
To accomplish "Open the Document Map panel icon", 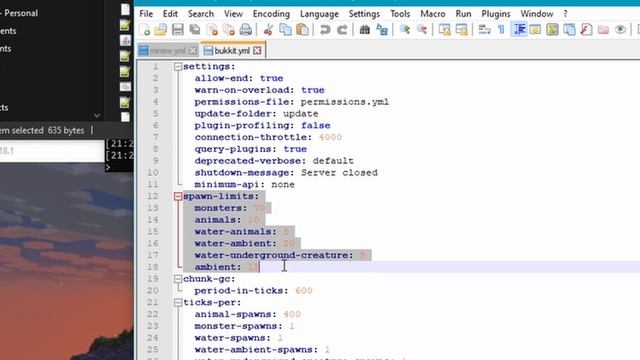I will (x=552, y=29).
